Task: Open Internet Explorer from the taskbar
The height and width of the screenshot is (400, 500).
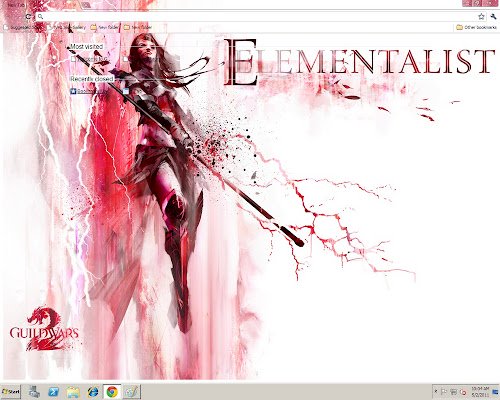Action: [93, 392]
